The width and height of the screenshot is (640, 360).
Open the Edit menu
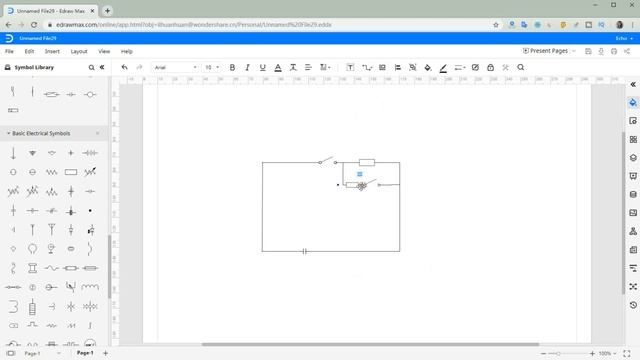pyautogui.click(x=29, y=51)
